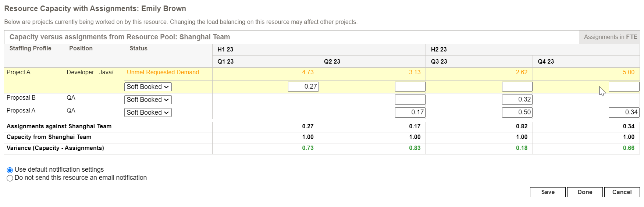Open Project A status dropdown
Image resolution: width=644 pixels, height=207 pixels.
point(148,87)
